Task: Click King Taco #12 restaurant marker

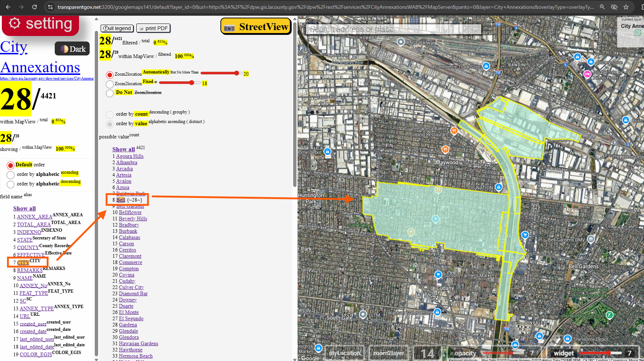Action: click(x=445, y=149)
